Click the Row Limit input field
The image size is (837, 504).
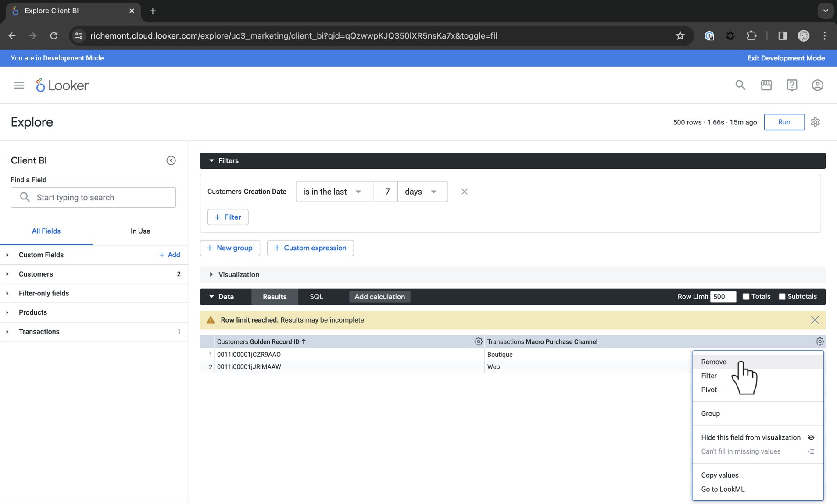723,297
